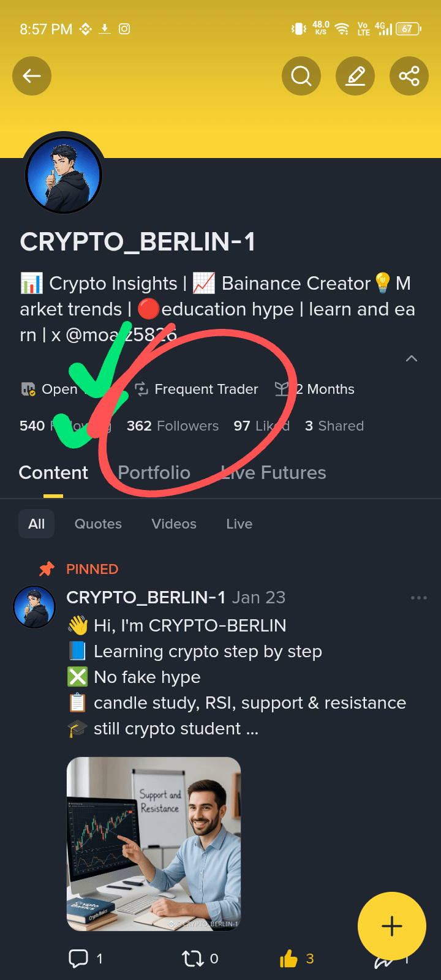Filter posts by Quotes
This screenshot has width=441, height=980.
click(x=98, y=524)
